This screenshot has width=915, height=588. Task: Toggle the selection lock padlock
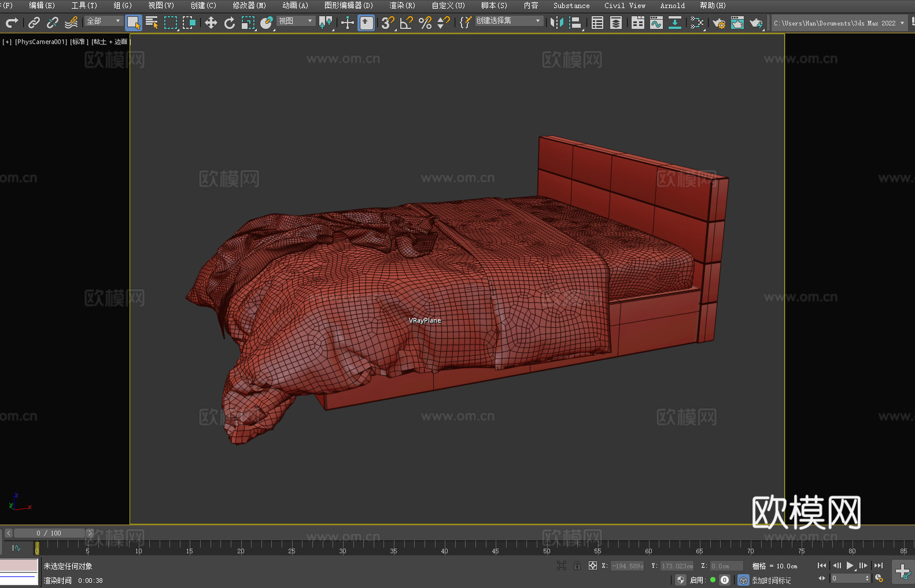coord(577,565)
